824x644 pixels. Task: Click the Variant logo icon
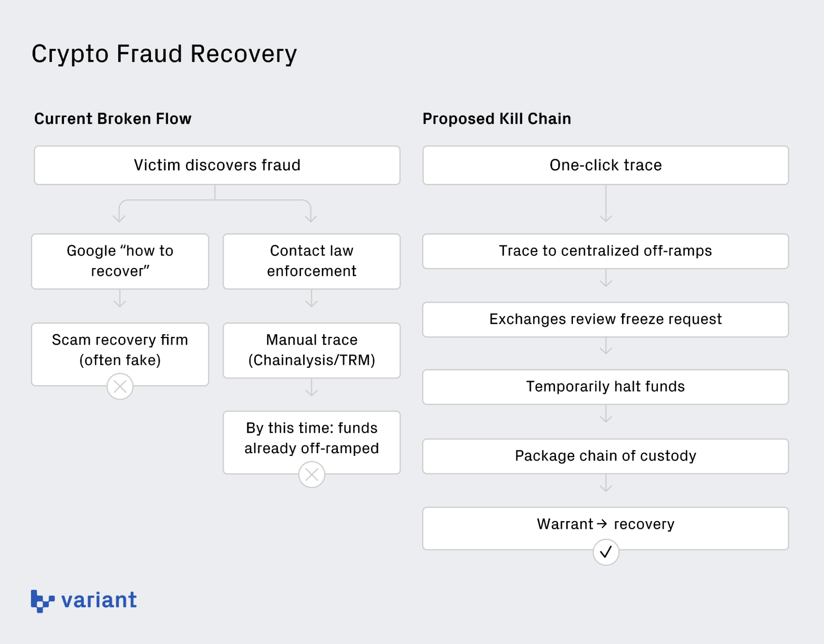[42, 601]
